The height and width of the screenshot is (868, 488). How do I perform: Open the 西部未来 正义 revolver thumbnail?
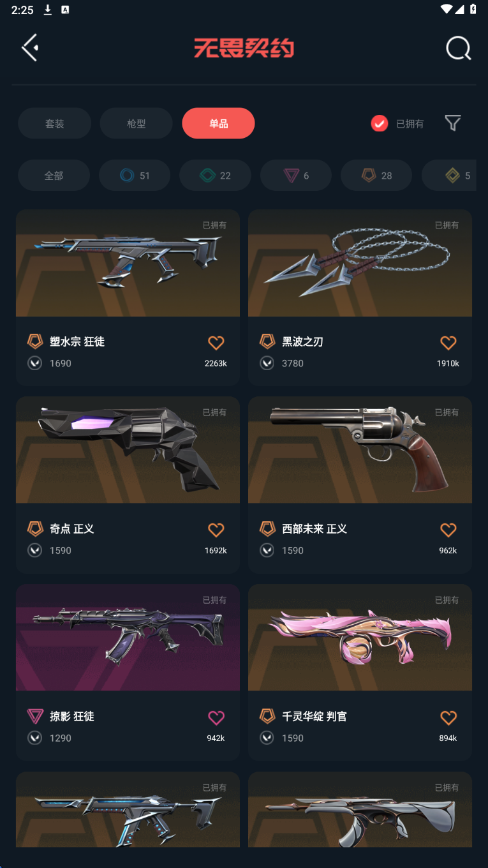[360, 450]
